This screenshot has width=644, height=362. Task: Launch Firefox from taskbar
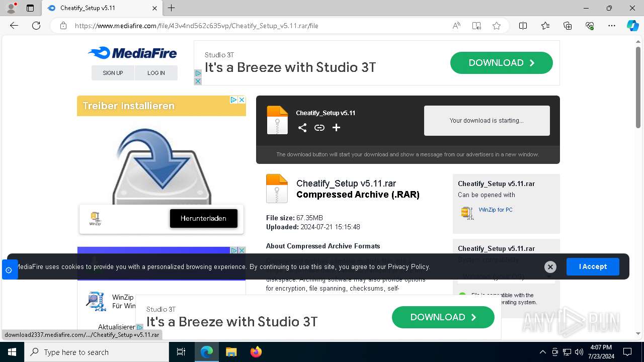256,352
